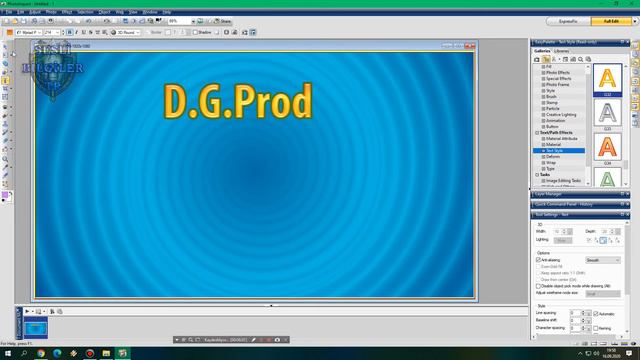Open the File menu
The width and height of the screenshot is (640, 360).
pos(9,12)
